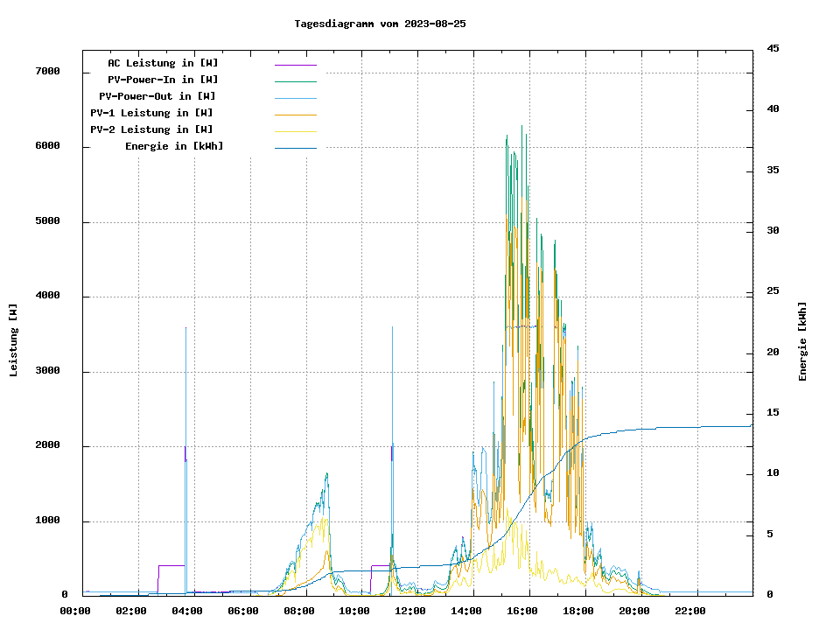840x630 pixels.
Task: Click the PV-2 Leistung legend label
Action: pyautogui.click(x=151, y=129)
